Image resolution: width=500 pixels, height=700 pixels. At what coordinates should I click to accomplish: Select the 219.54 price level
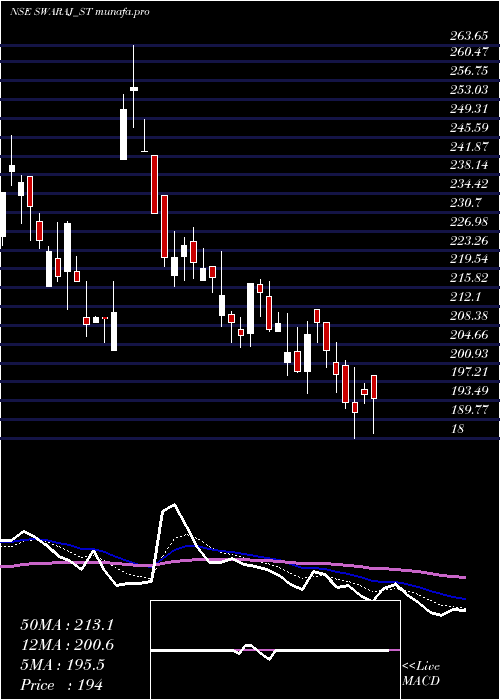point(469,259)
